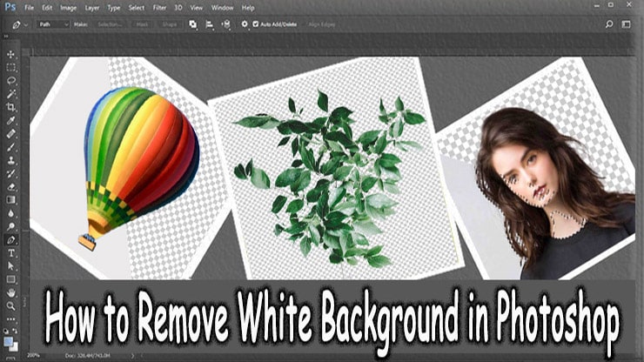
Task: Open the Select menu
Action: point(137,7)
